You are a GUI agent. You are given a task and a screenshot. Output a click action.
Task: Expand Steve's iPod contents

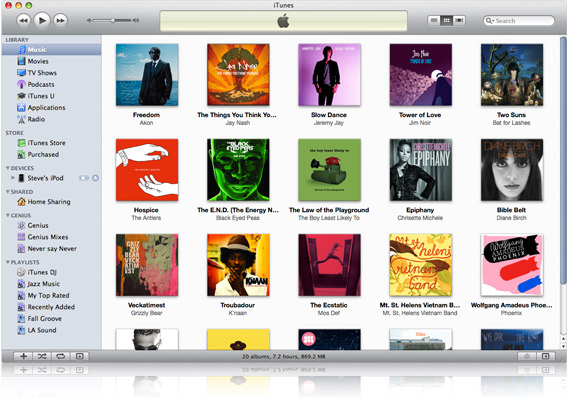point(13,178)
